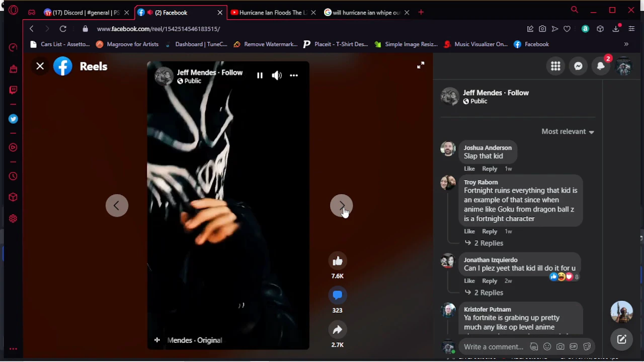644x362 pixels.
Task: Open the Dashboard TuneCore bookmark
Action: tap(196, 44)
